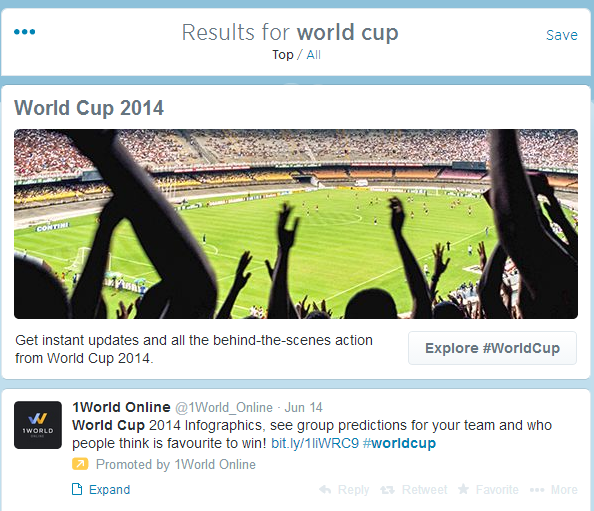Click the 1World Online profile avatar
This screenshot has height=511, width=594.
(x=38, y=425)
